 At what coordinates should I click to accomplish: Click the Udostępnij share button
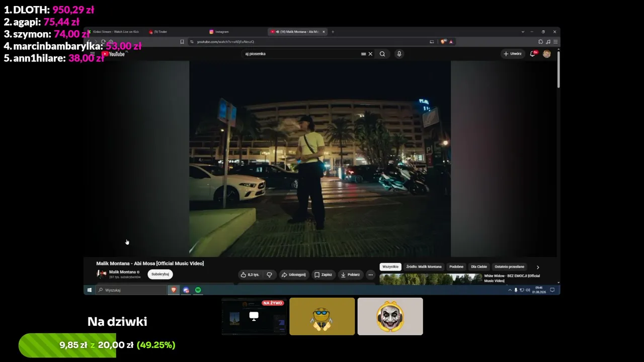[293, 275]
